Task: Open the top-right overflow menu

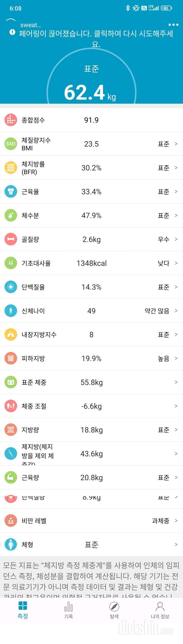Action: (x=173, y=25)
